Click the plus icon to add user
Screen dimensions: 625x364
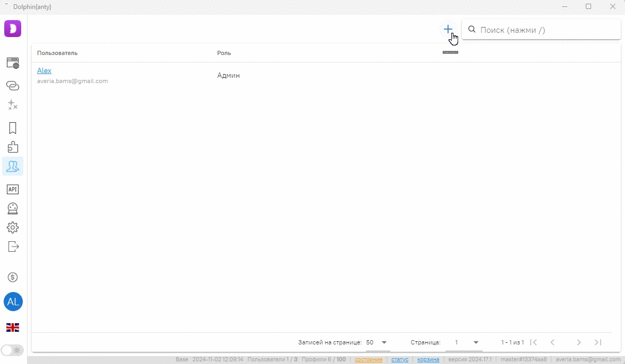[x=448, y=29]
